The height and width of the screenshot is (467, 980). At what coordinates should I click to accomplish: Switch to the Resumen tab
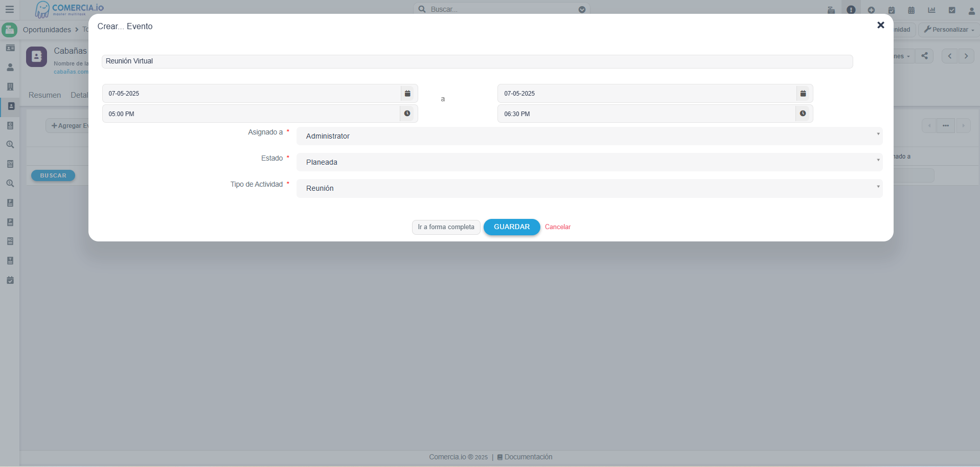click(x=44, y=95)
